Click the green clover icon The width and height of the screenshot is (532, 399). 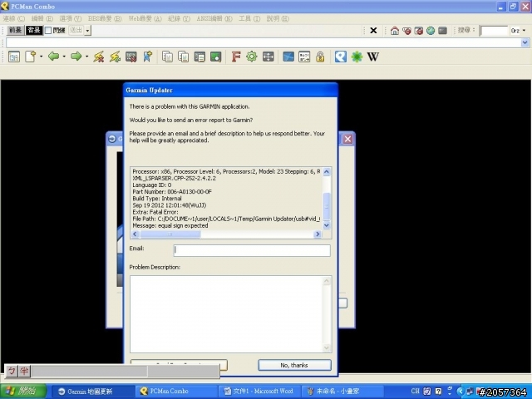tap(357, 57)
